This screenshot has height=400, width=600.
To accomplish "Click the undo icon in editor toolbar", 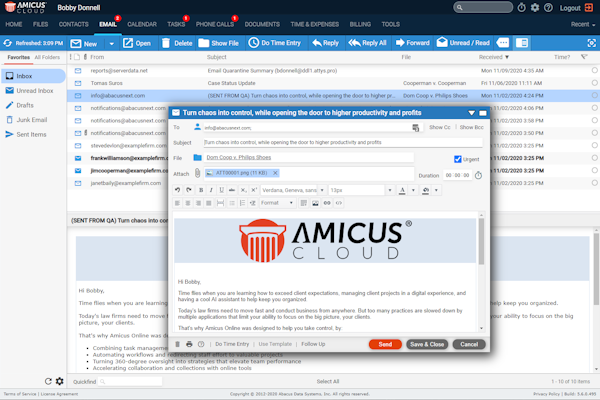I will pyautogui.click(x=177, y=190).
